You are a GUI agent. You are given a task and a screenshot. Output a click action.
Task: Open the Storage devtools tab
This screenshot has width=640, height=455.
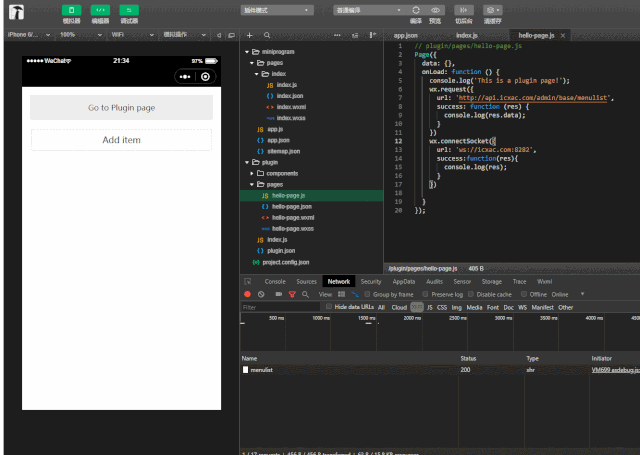[x=491, y=282]
